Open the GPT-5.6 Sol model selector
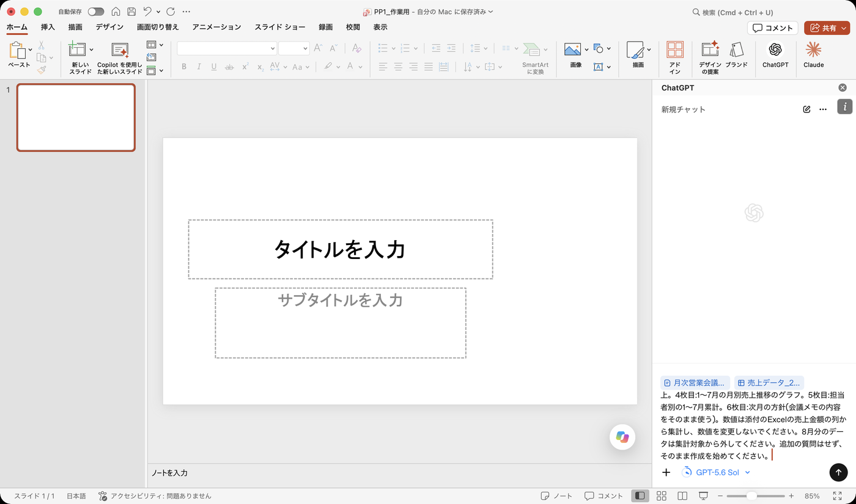The image size is (856, 504). pos(716,472)
